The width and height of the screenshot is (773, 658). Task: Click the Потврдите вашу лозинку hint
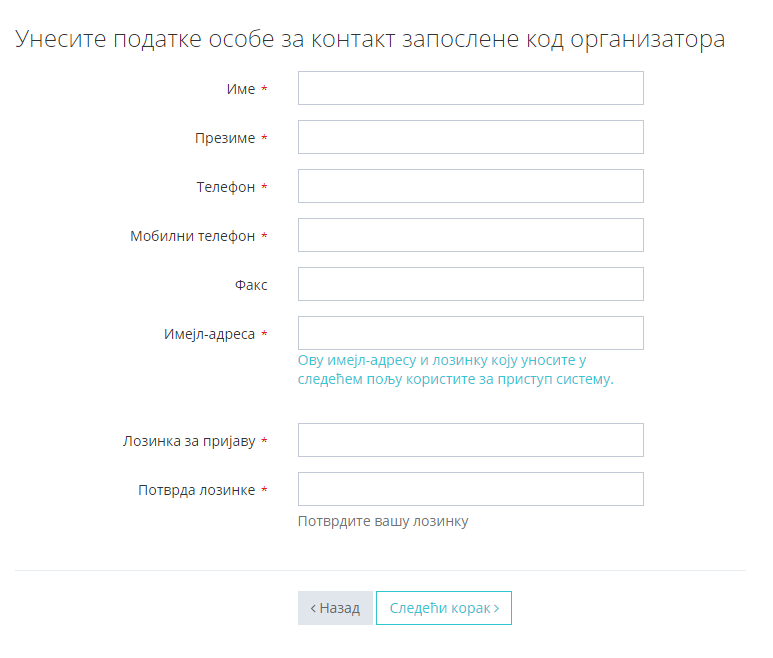(383, 521)
